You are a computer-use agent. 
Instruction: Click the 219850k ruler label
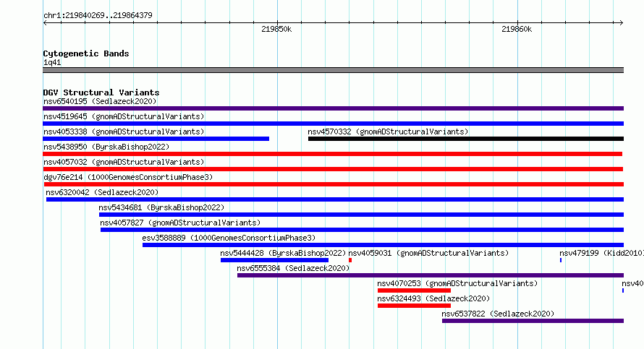[276, 29]
